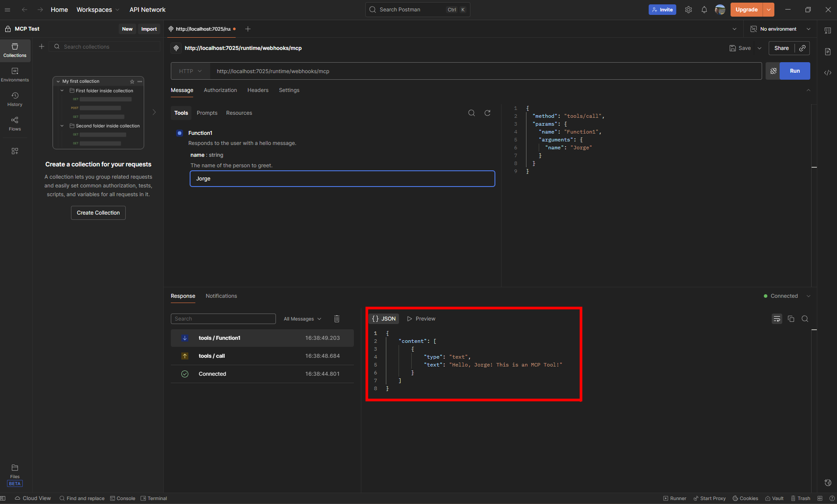Switch to the Authorization tab
The width and height of the screenshot is (837, 504).
220,90
